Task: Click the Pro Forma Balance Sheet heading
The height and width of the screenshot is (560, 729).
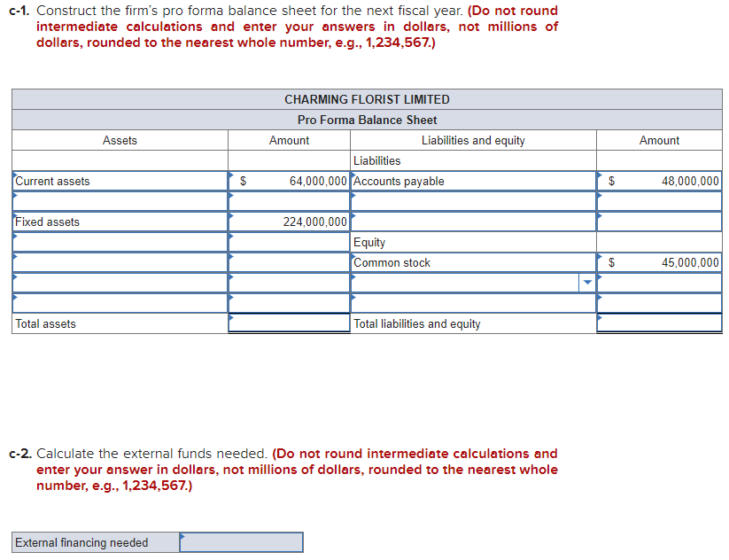Action: (x=368, y=120)
